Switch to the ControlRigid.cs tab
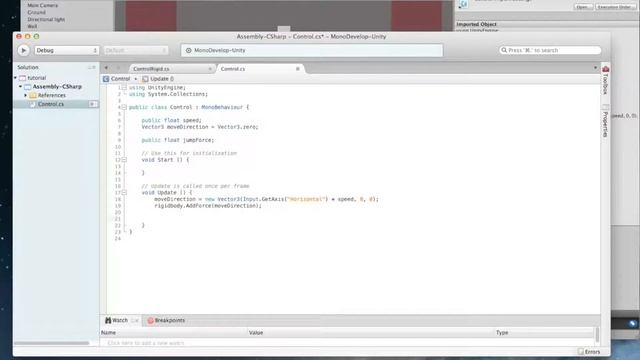This screenshot has width=640, height=360. pos(151,69)
